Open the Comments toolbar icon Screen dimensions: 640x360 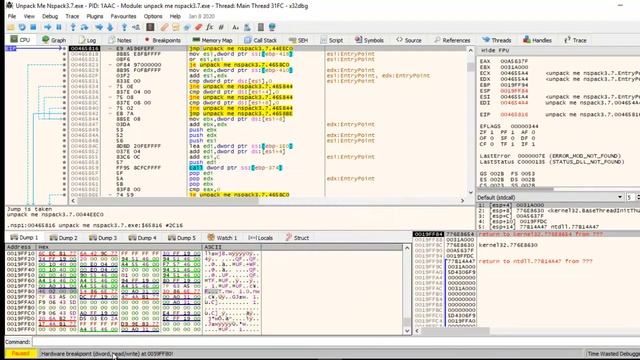[x=176, y=27]
